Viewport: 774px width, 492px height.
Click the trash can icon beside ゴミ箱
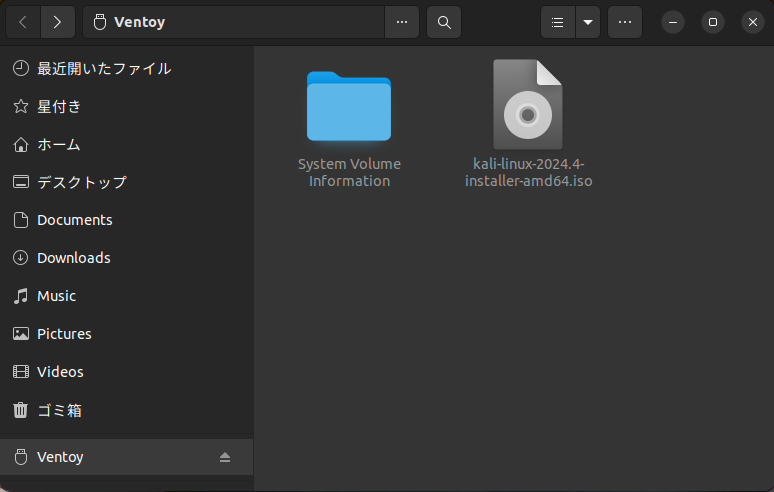(21, 410)
